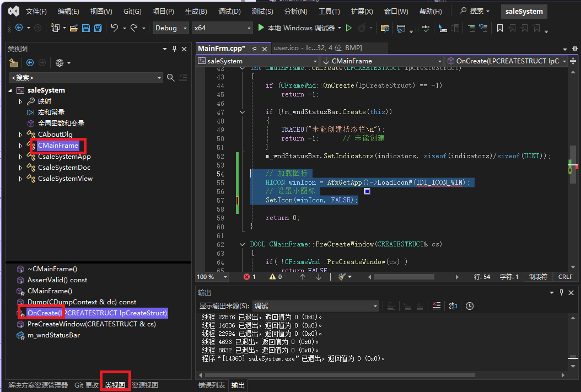Click in the class view search field
Image resolution: width=581 pixels, height=392 pixels.
click(83, 78)
